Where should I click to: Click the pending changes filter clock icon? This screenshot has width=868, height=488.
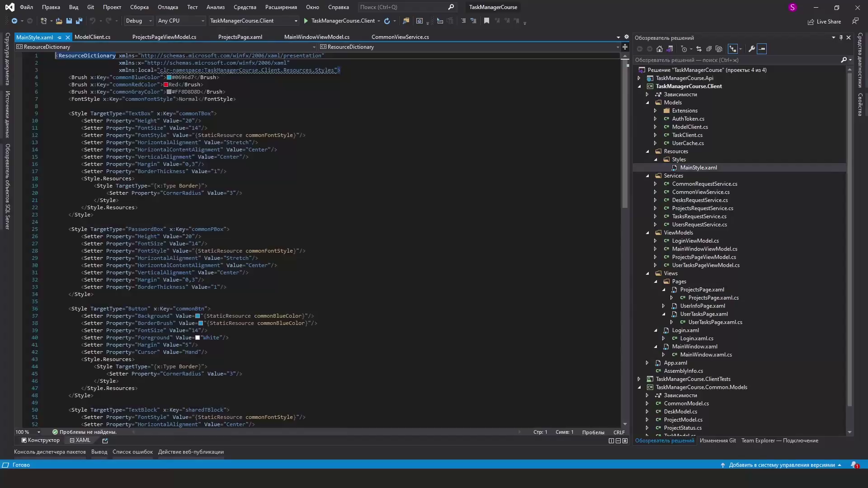point(684,49)
